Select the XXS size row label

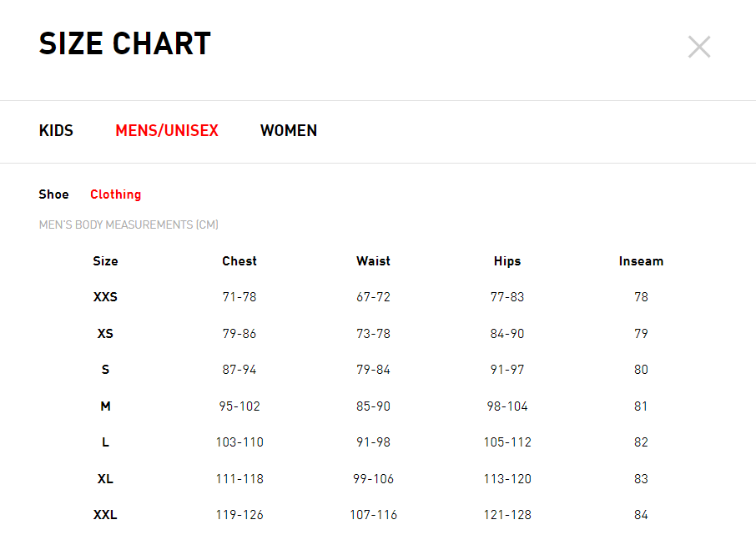[106, 296]
